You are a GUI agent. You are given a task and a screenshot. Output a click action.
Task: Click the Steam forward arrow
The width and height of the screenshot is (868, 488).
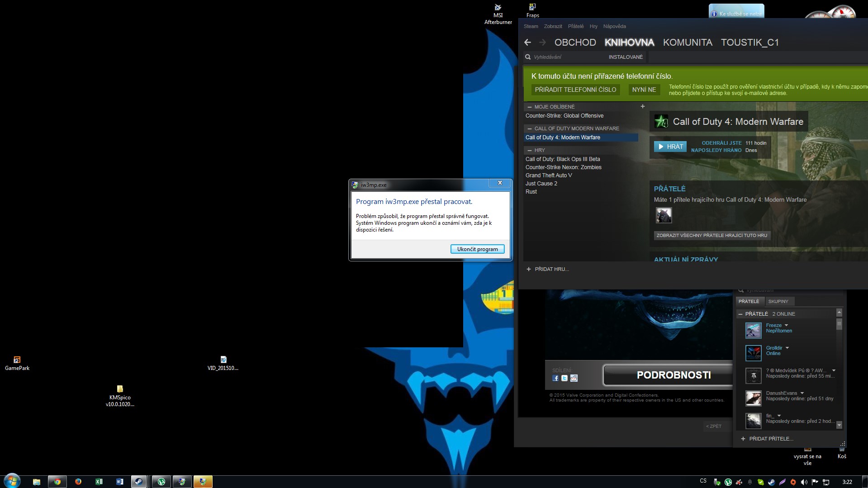point(542,43)
